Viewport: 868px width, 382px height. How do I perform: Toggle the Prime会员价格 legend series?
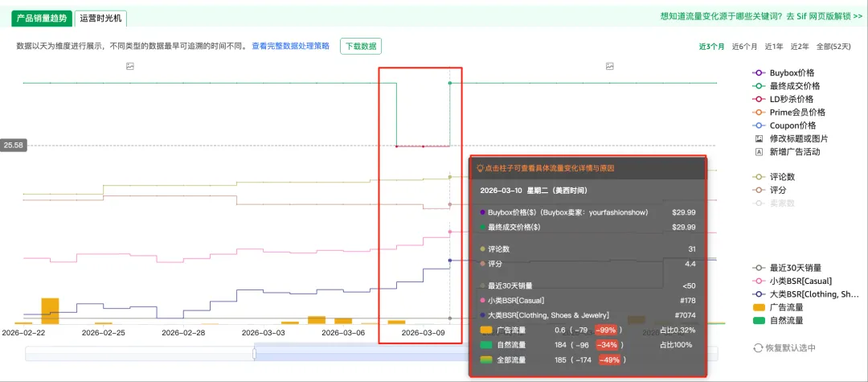[x=789, y=113]
